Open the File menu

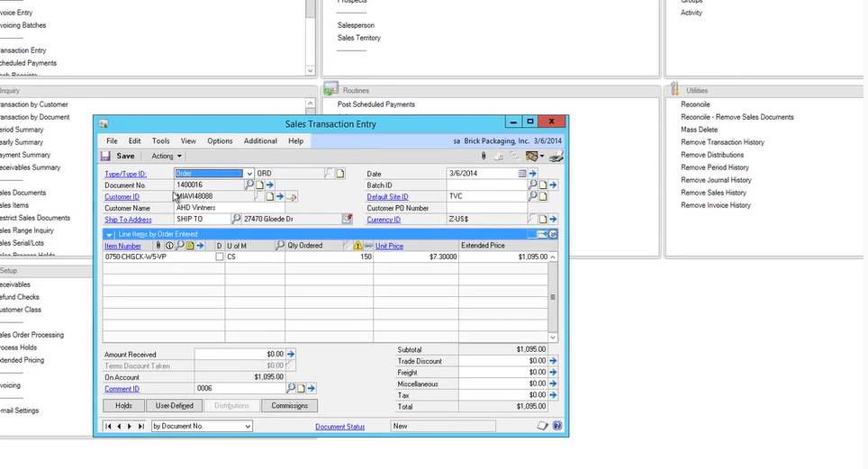tap(112, 140)
